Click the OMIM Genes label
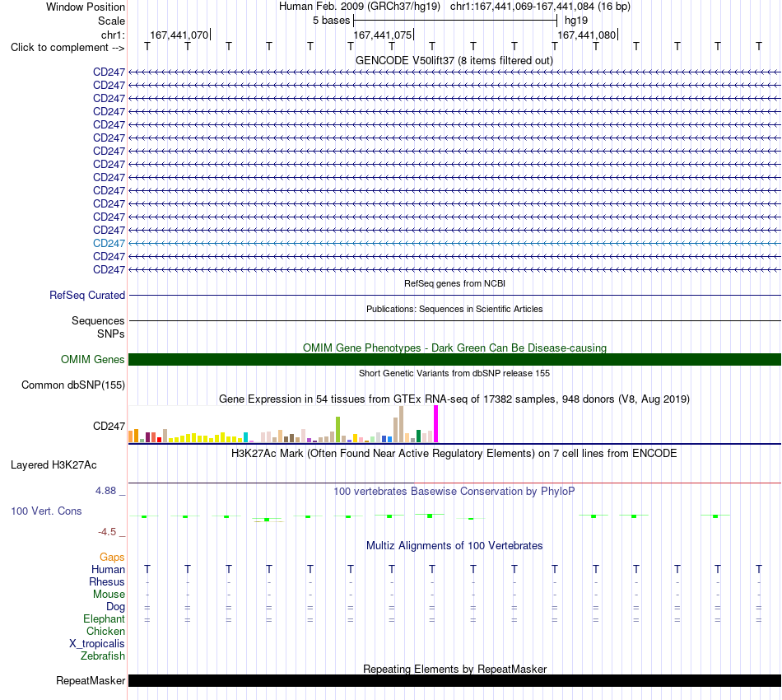This screenshot has height=700, width=782. coord(92,359)
